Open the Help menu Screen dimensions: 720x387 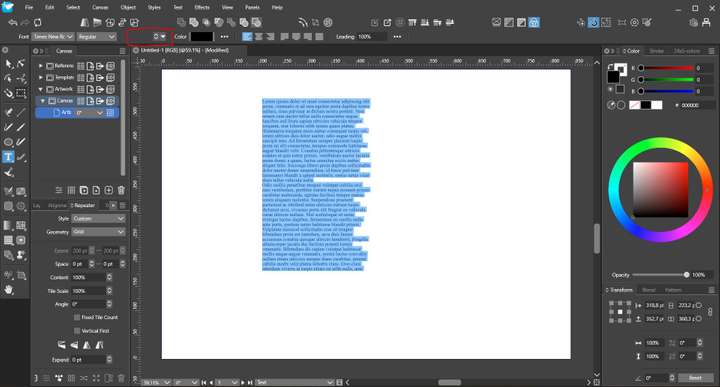coord(277,7)
